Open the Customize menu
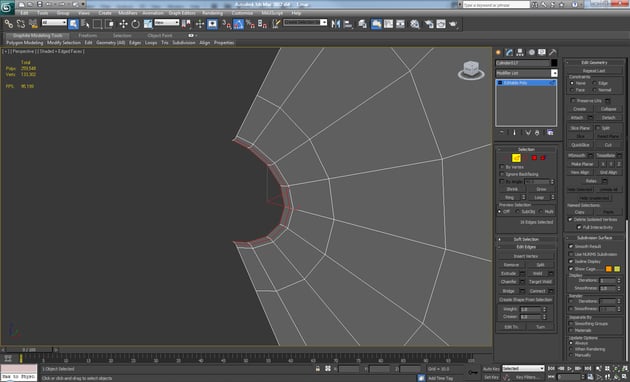 (x=242, y=13)
